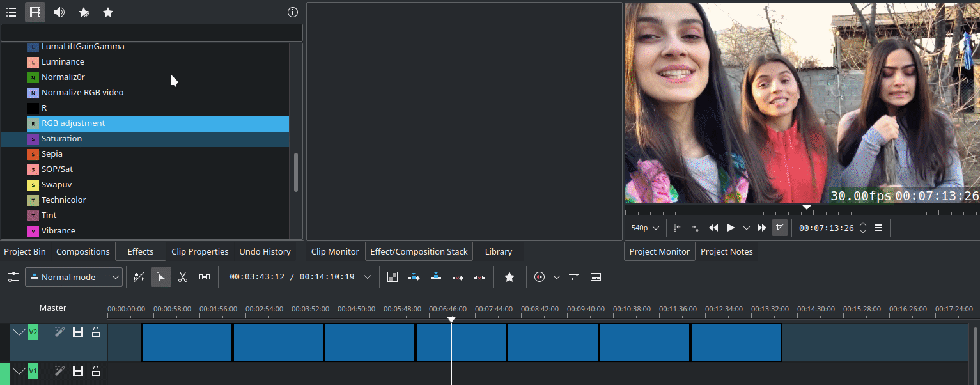Lift timeline zone

(479, 277)
